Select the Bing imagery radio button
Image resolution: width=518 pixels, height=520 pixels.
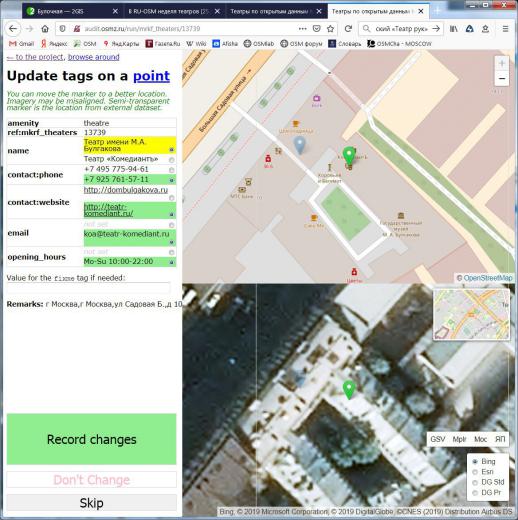pyautogui.click(x=475, y=462)
